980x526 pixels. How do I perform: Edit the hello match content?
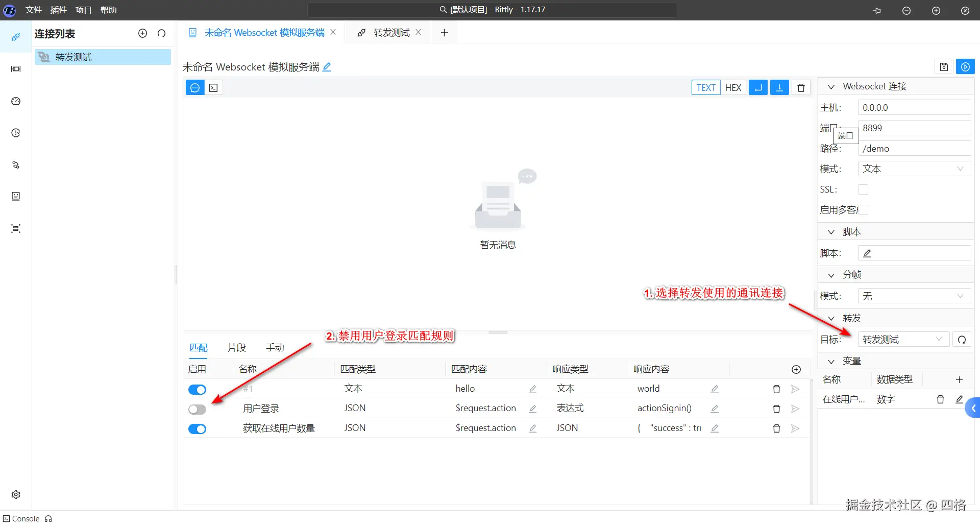pos(533,389)
